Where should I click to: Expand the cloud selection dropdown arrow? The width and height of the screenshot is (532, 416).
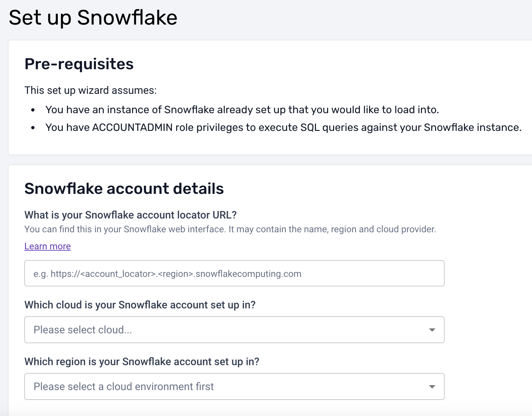point(432,330)
